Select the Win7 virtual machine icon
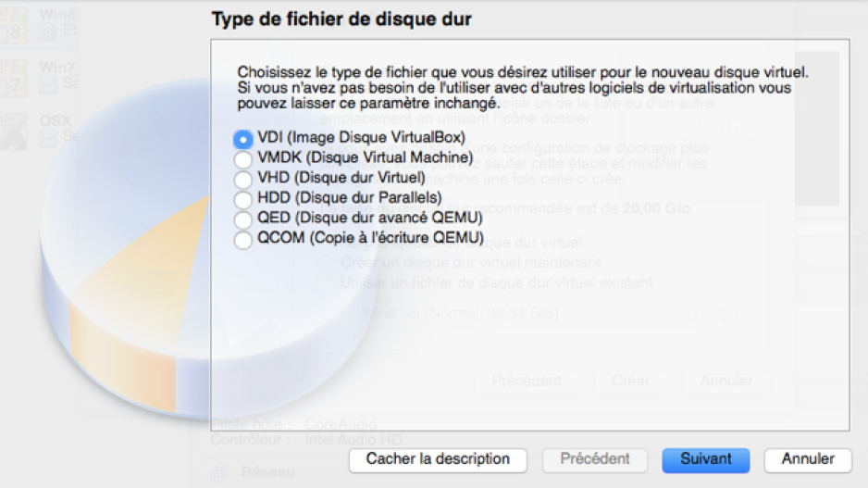The height and width of the screenshot is (488, 868). pos(13,78)
